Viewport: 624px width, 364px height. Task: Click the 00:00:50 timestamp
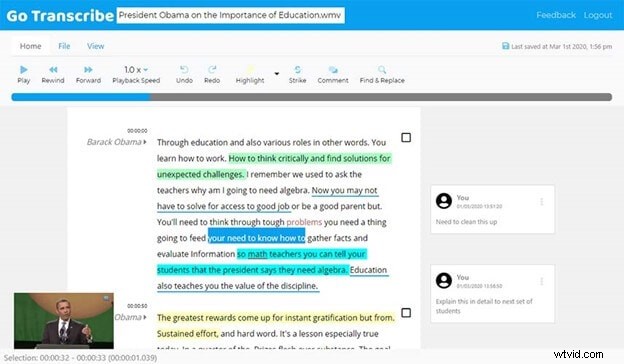tap(137, 306)
